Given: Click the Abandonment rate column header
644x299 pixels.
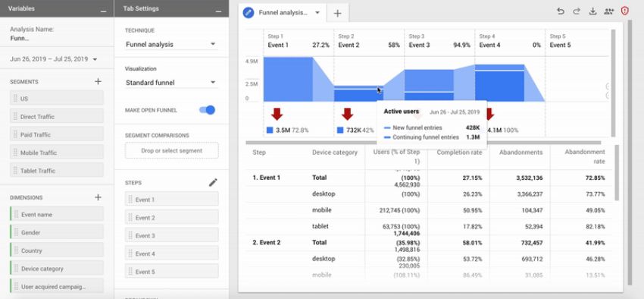Looking at the screenshot, I should click(x=585, y=156).
